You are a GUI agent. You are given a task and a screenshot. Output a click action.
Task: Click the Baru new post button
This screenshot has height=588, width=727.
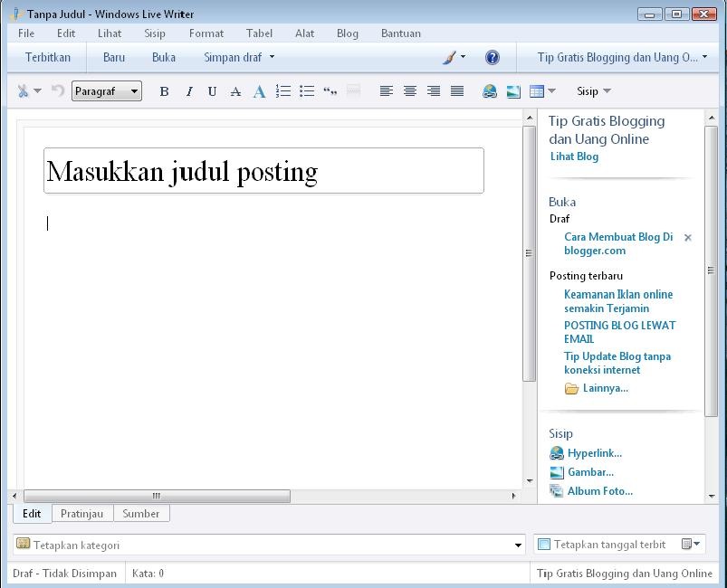(x=114, y=58)
